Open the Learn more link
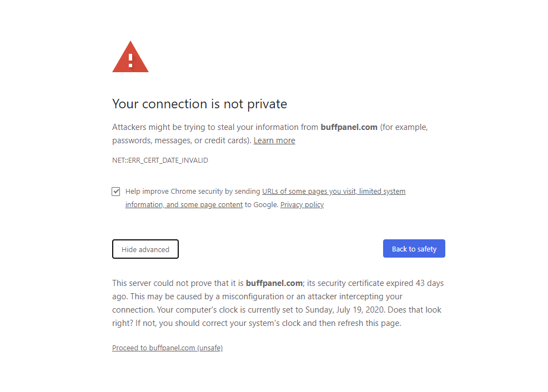The image size is (548, 392). [x=274, y=140]
